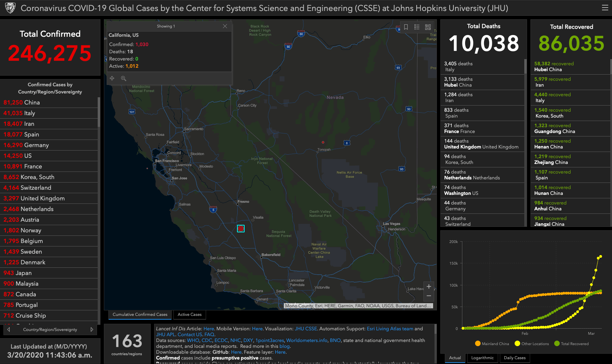This screenshot has width=612, height=364.
Task: Go to previous country list page
Action: [x=9, y=329]
